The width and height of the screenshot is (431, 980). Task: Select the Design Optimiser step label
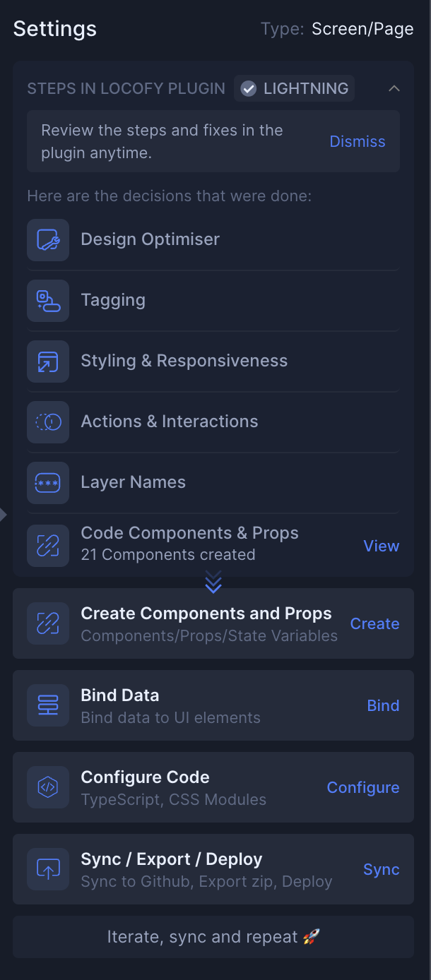(x=150, y=240)
